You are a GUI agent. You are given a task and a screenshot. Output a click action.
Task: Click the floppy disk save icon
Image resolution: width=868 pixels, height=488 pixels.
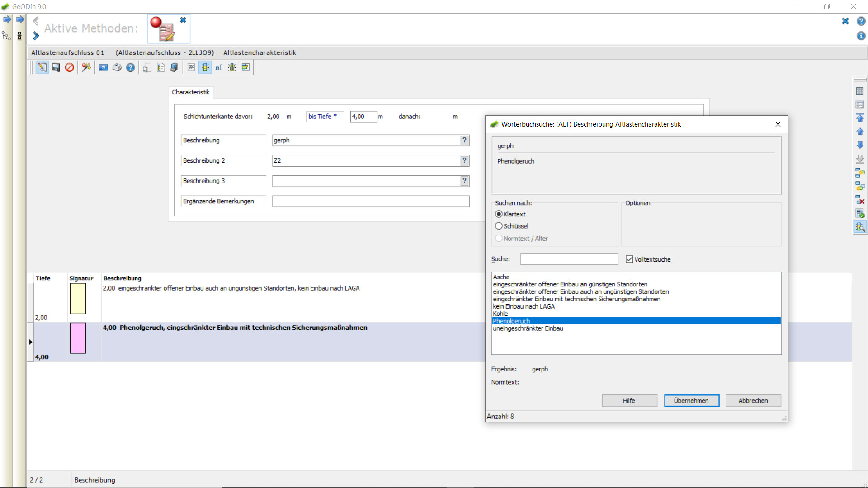[56, 68]
